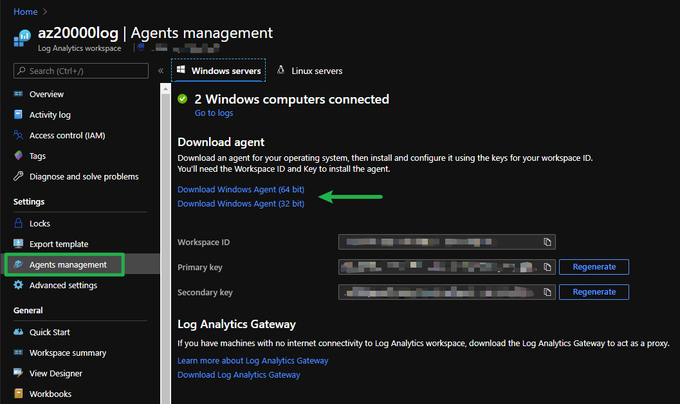Viewport: 680px width, 404px height.
Task: Open Locks settings item
Action: 39,223
